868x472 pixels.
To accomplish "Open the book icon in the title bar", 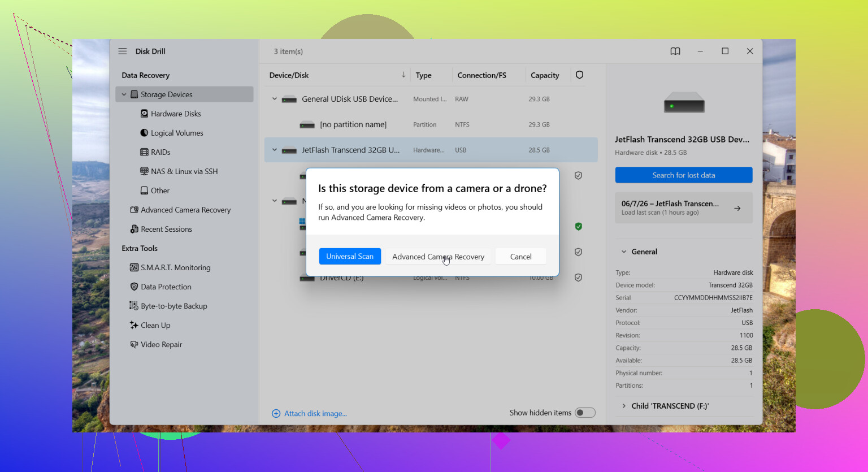I will (x=675, y=51).
